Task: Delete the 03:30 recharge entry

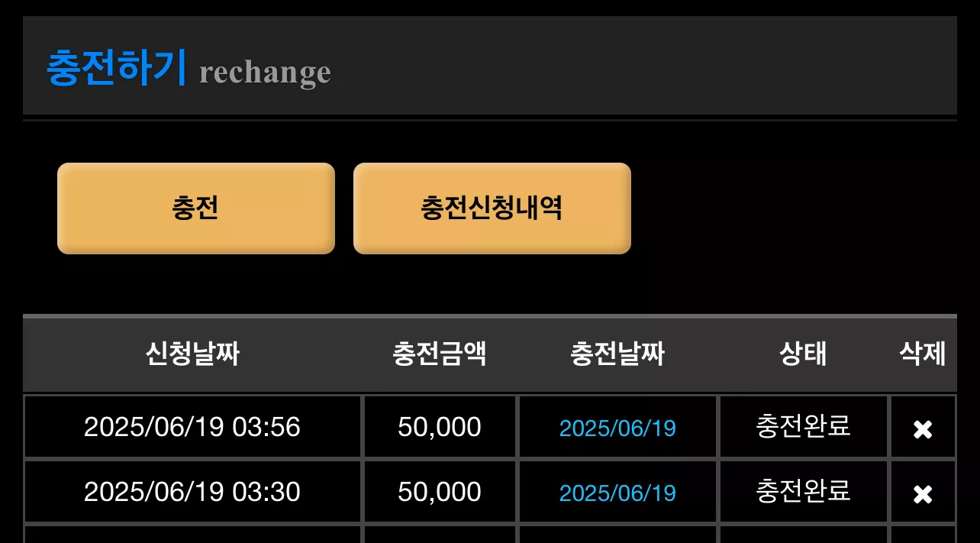Action: tap(923, 494)
